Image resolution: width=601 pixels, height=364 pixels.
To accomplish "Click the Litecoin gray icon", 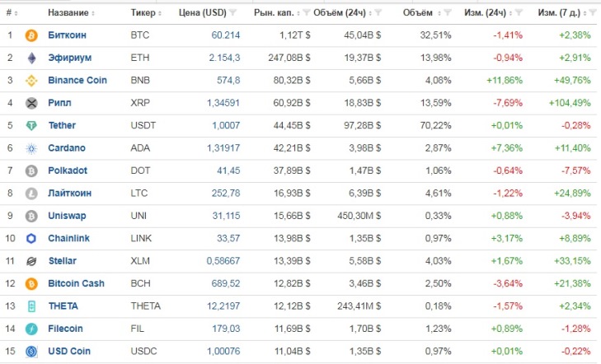I will pyautogui.click(x=31, y=194).
